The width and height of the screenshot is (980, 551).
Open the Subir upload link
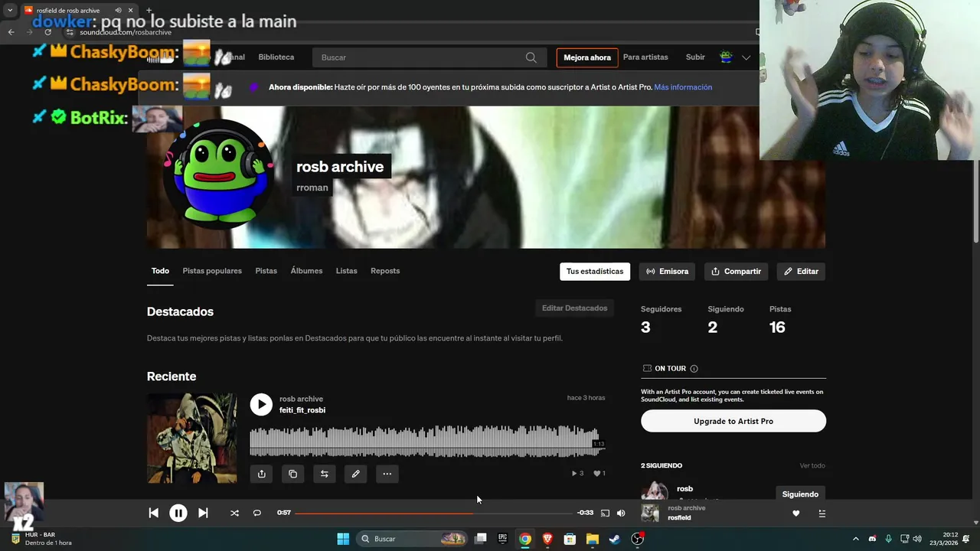695,57
